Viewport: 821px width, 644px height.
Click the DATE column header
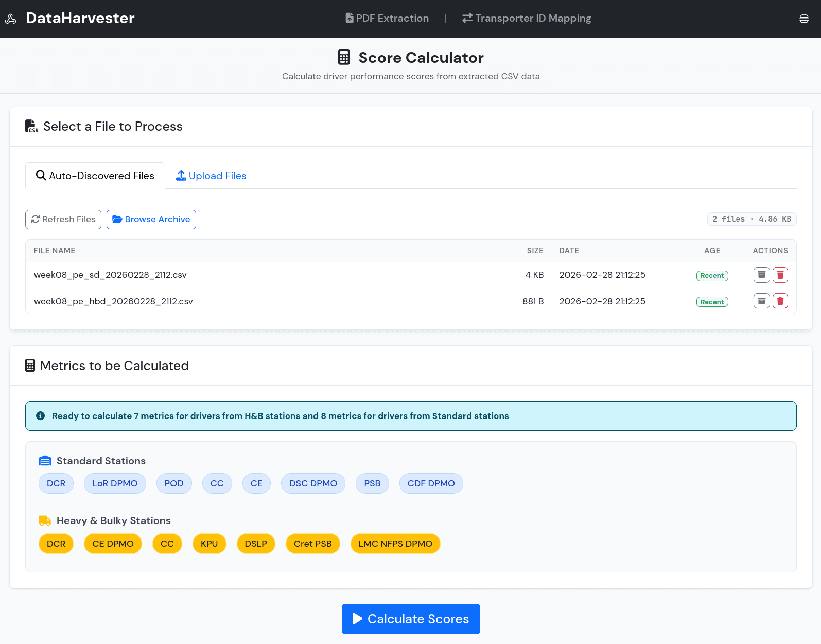(x=569, y=251)
